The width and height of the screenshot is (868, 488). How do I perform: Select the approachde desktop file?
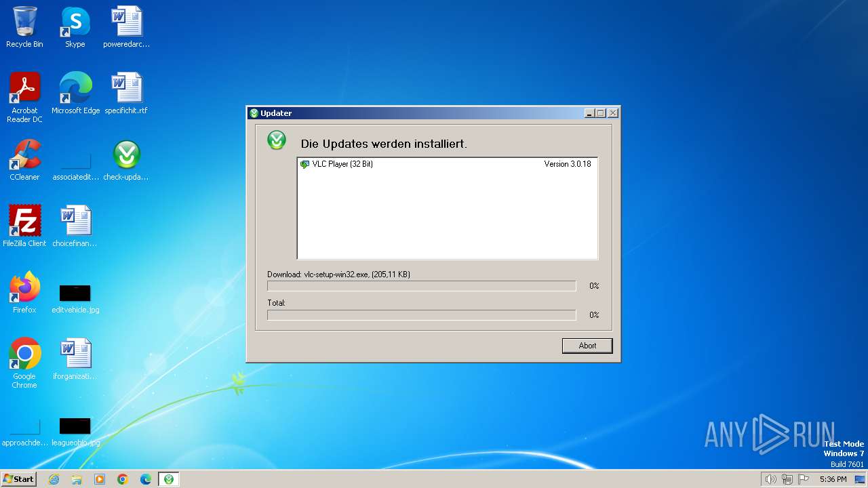click(24, 432)
